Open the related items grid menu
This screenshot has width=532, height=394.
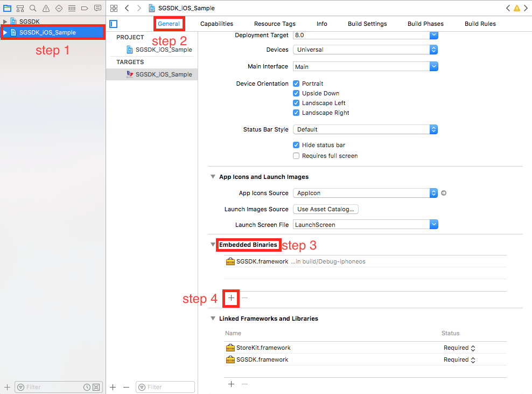(x=114, y=8)
